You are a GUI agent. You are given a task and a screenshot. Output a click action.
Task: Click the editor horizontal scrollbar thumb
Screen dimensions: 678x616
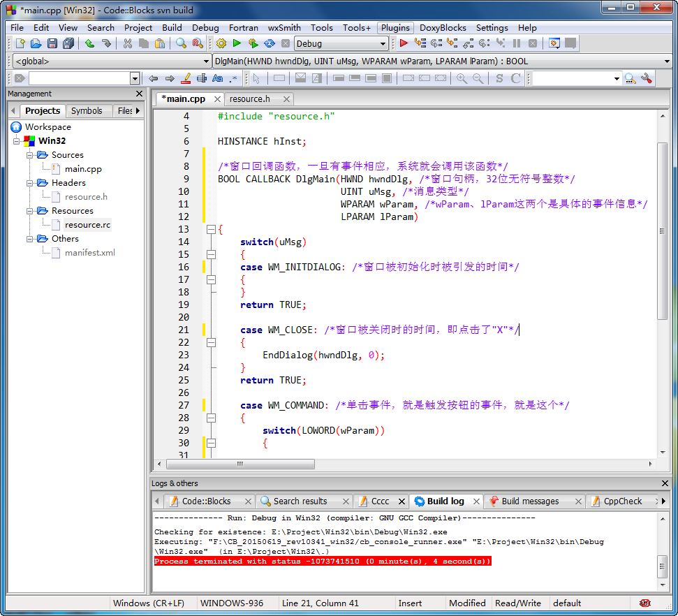[240, 464]
